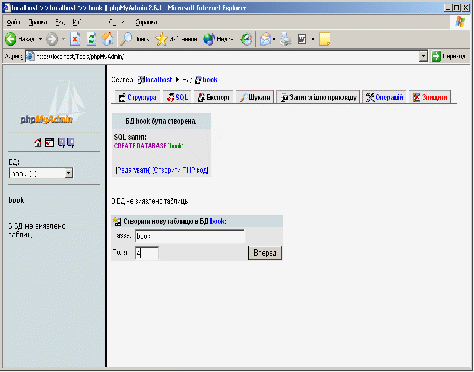Click the book database breadcrumb link
This screenshot has height=372, width=474.
(210, 80)
